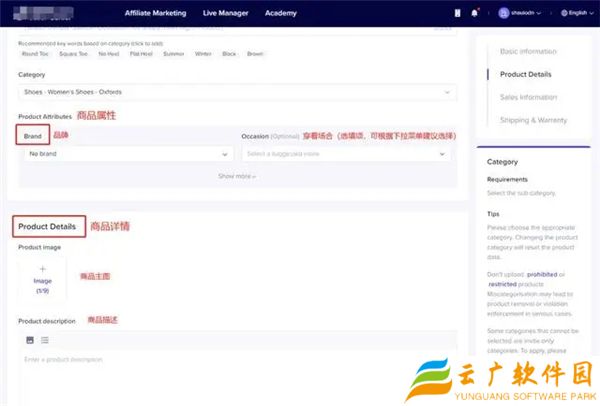
Task: Add the Black keyword
Action: pos(229,54)
